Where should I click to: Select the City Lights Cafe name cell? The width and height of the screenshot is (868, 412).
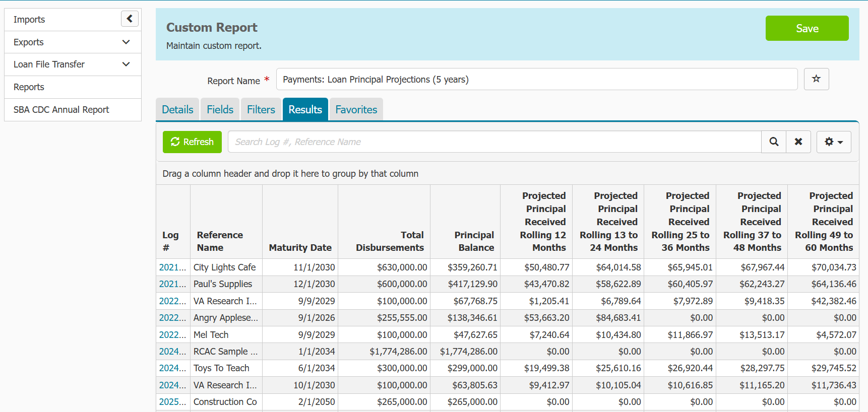tap(226, 267)
